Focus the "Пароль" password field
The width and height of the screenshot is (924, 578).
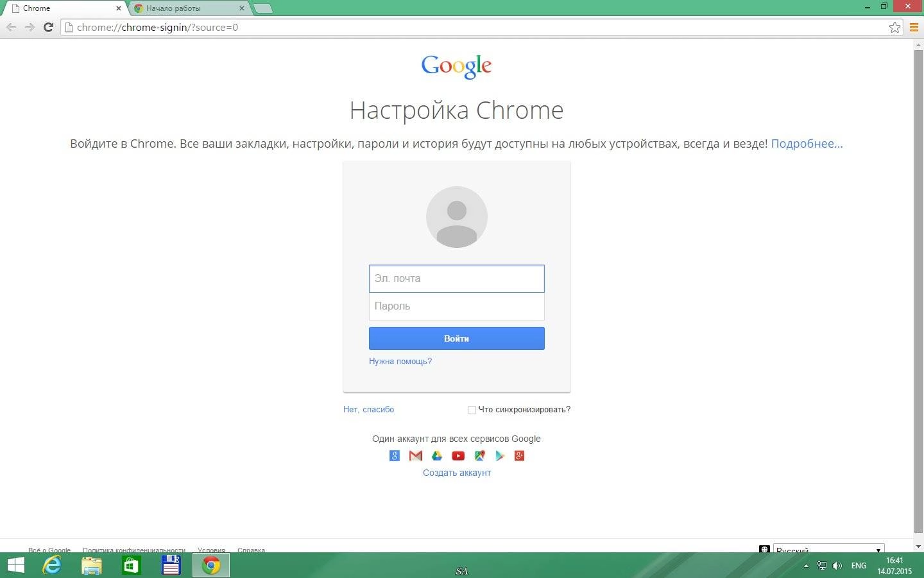457,306
